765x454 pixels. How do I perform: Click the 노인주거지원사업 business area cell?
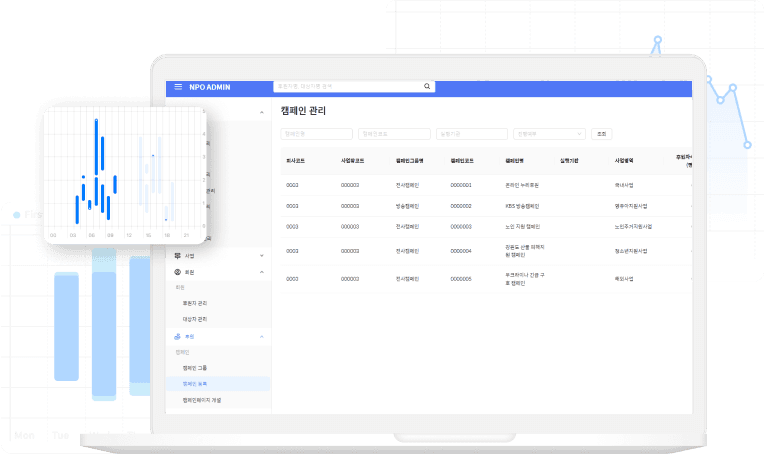tap(633, 227)
